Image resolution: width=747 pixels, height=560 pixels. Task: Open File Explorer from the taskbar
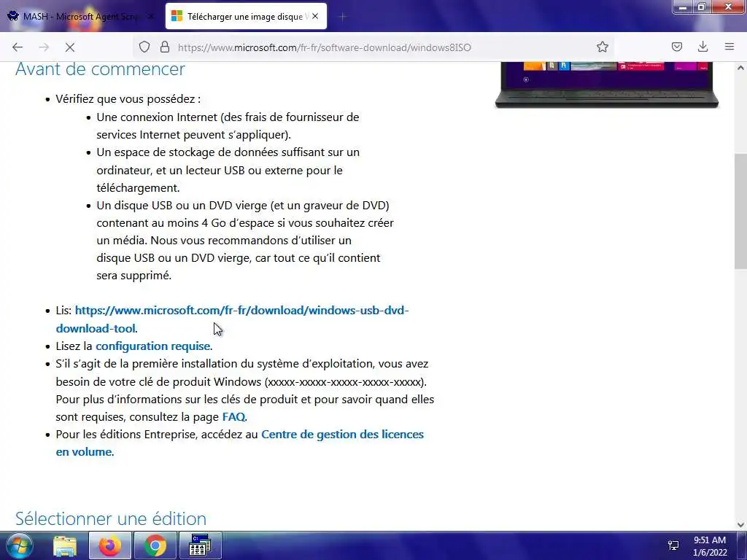click(65, 545)
